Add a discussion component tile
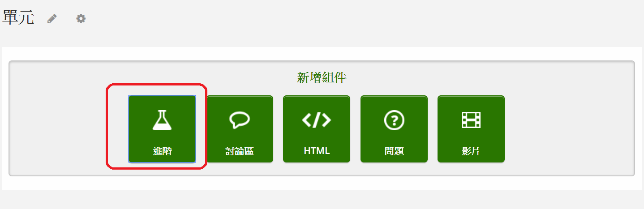 coord(240,129)
